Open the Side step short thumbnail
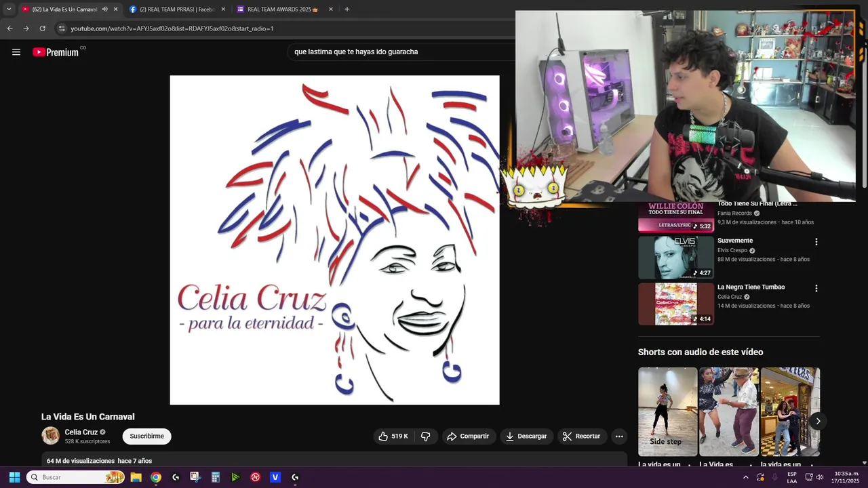868x488 pixels. pos(667,411)
